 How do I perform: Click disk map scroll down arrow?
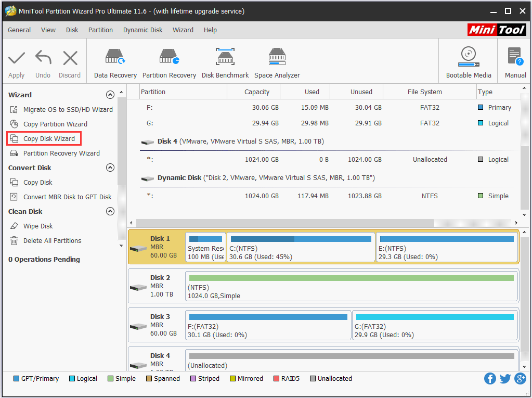tap(524, 367)
